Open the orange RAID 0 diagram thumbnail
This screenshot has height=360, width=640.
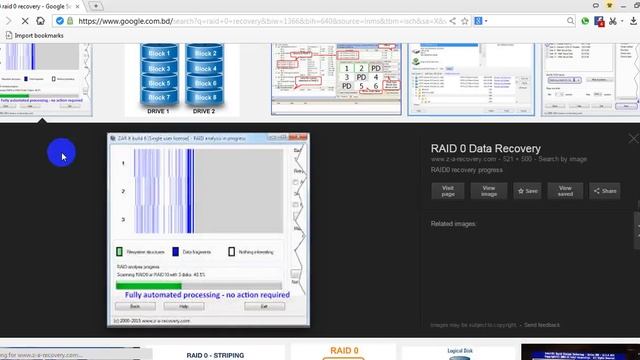click(x=344, y=352)
